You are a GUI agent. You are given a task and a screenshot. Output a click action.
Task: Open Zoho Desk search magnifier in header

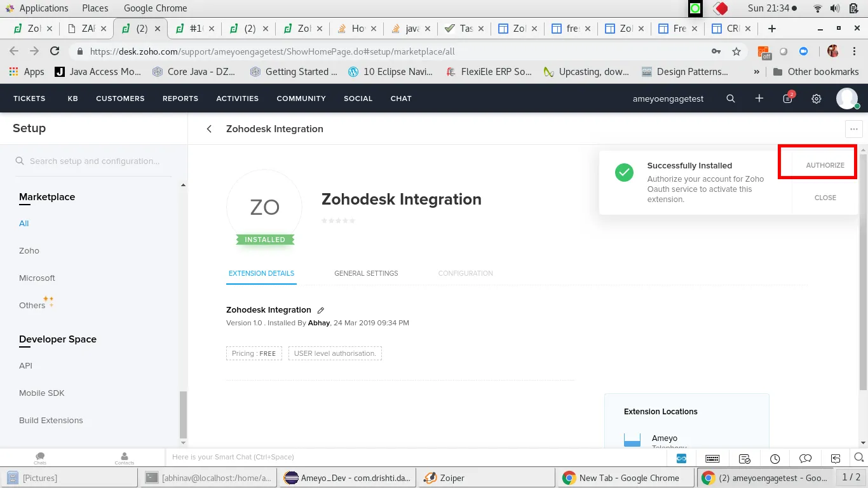pyautogui.click(x=731, y=98)
